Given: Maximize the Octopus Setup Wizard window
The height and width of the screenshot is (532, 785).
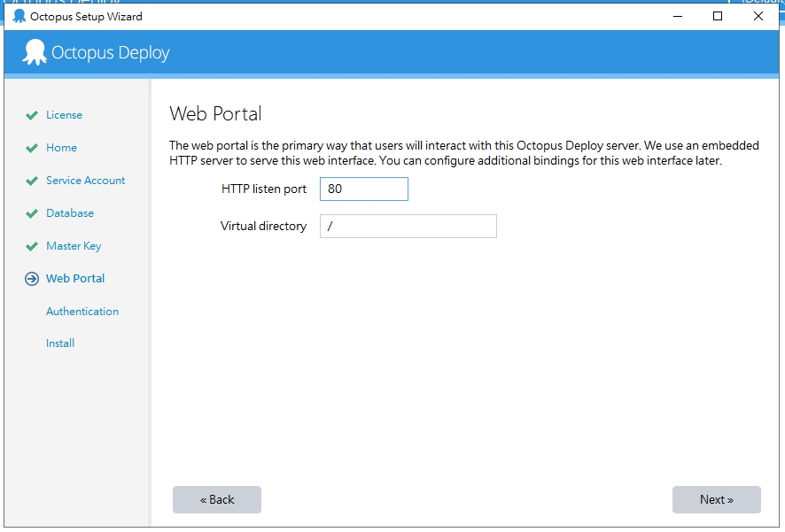Looking at the screenshot, I should pyautogui.click(x=718, y=16).
